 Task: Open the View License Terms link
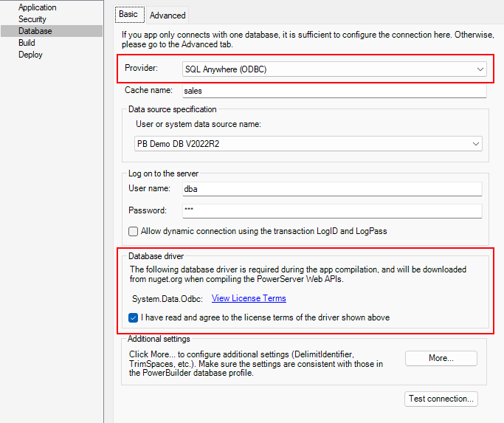point(249,298)
